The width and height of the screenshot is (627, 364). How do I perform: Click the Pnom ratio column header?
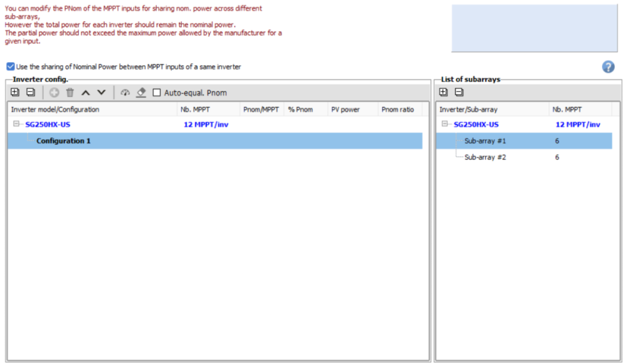pyautogui.click(x=398, y=110)
